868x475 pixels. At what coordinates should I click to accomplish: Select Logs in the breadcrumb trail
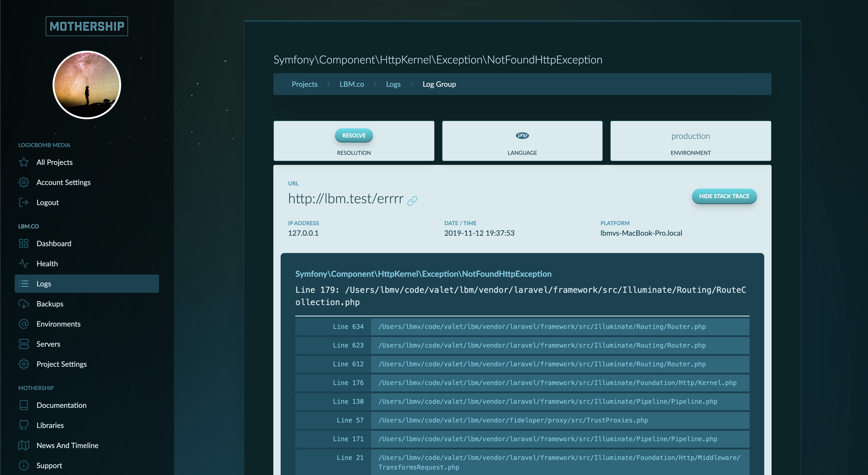(393, 84)
